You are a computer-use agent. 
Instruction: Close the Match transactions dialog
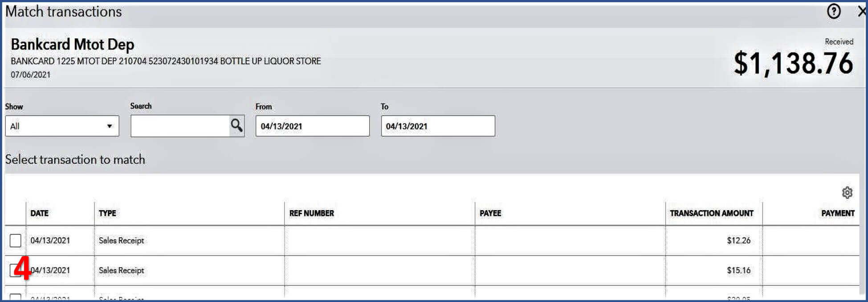click(x=862, y=11)
